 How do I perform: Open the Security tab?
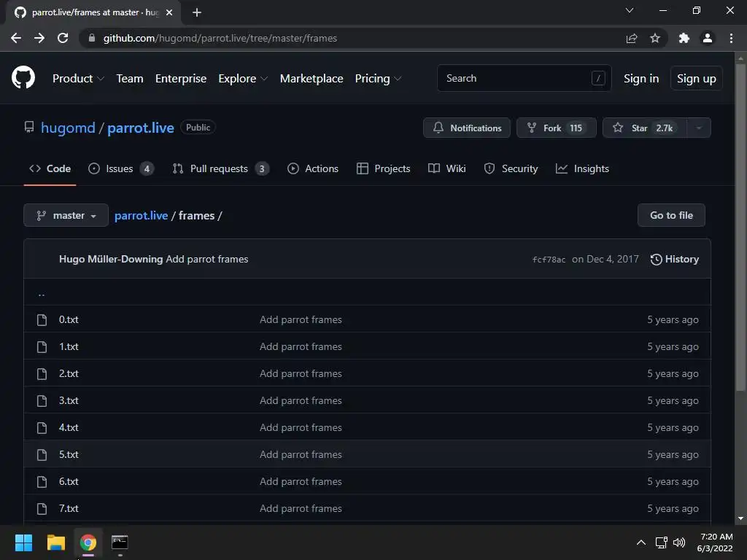pyautogui.click(x=511, y=168)
